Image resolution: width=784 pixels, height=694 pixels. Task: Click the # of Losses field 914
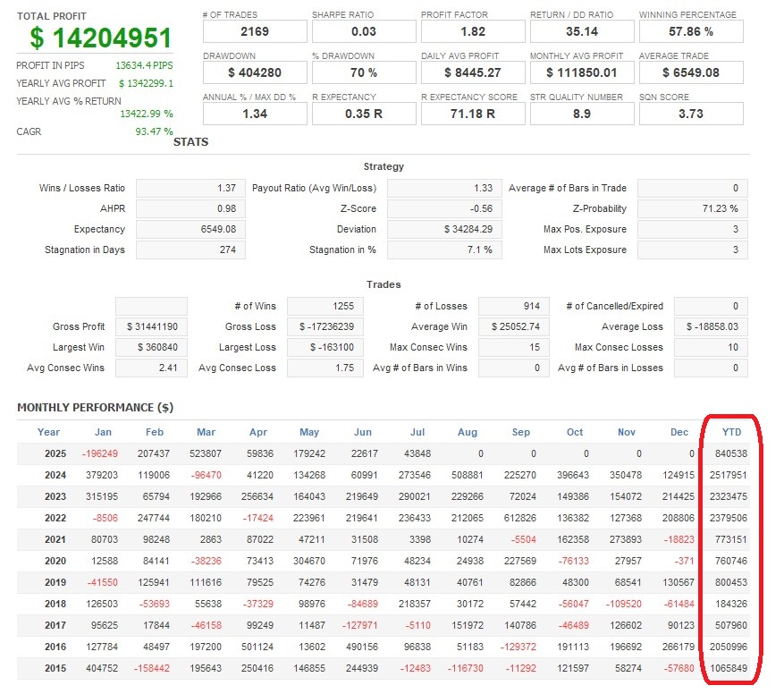tap(514, 306)
